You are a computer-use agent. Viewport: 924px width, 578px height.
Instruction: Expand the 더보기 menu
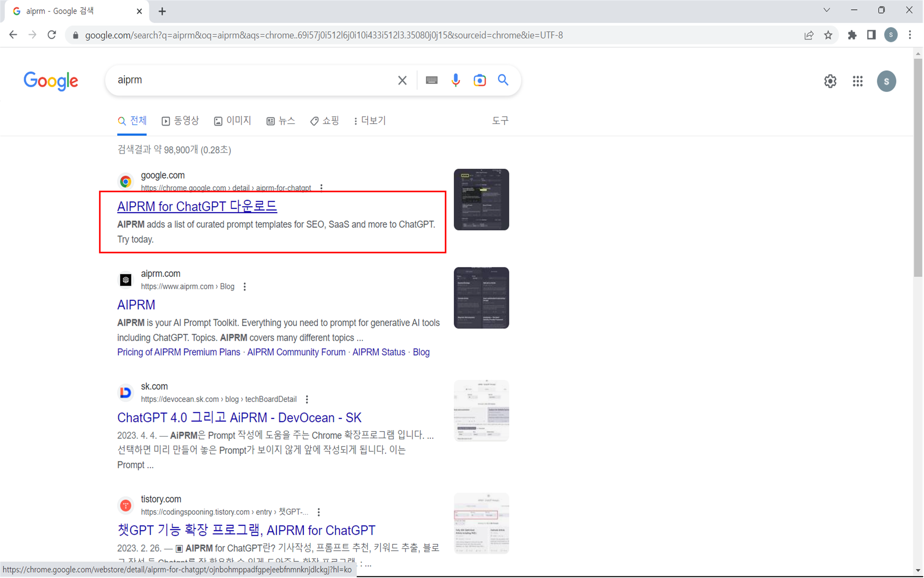pyautogui.click(x=369, y=121)
